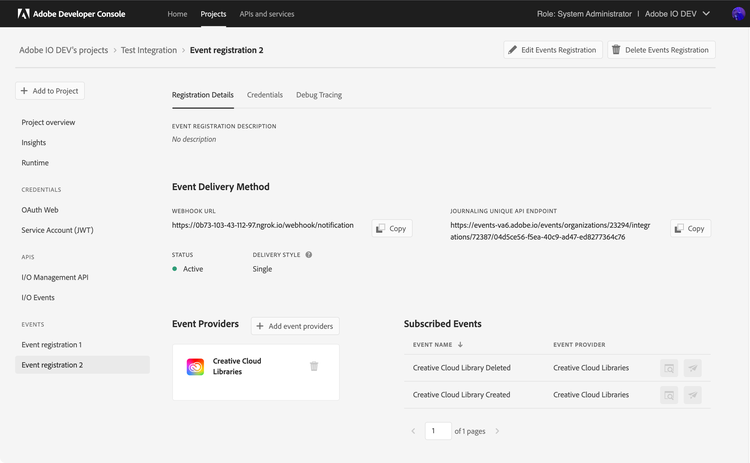Inspect the Creative Cloud Library Created event payload
This screenshot has width=750, height=463.
tap(668, 395)
